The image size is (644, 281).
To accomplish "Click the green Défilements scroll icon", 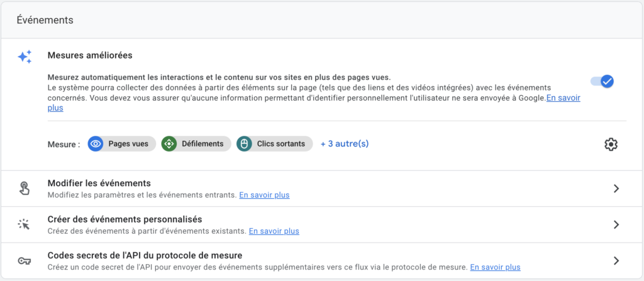I will [x=169, y=144].
